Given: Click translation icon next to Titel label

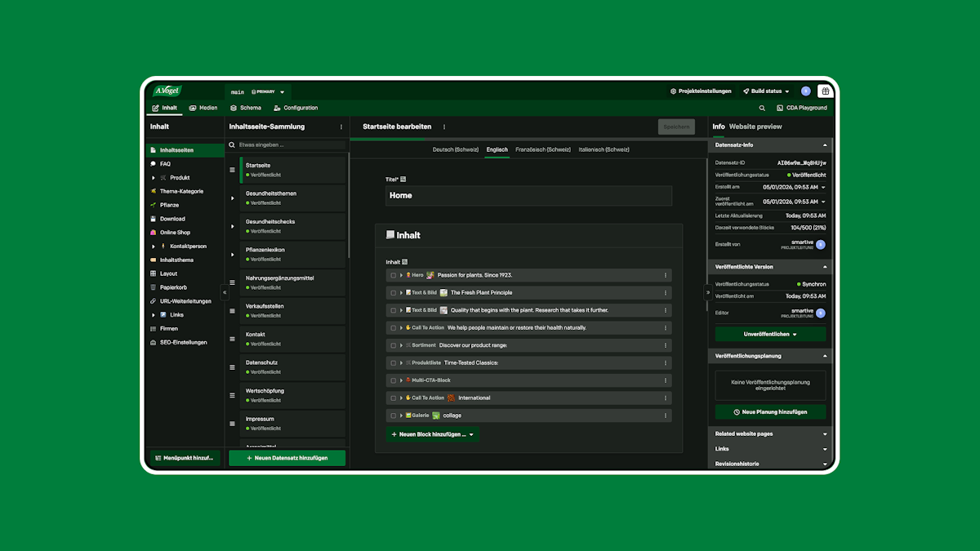Looking at the screenshot, I should tap(403, 179).
